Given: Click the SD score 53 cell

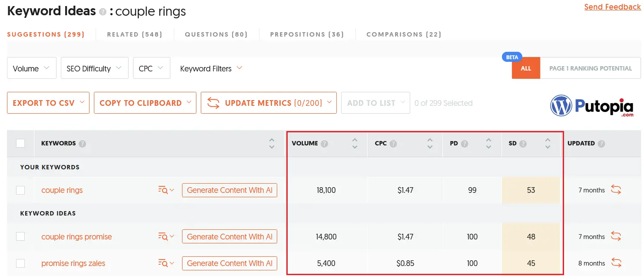Looking at the screenshot, I should [531, 190].
